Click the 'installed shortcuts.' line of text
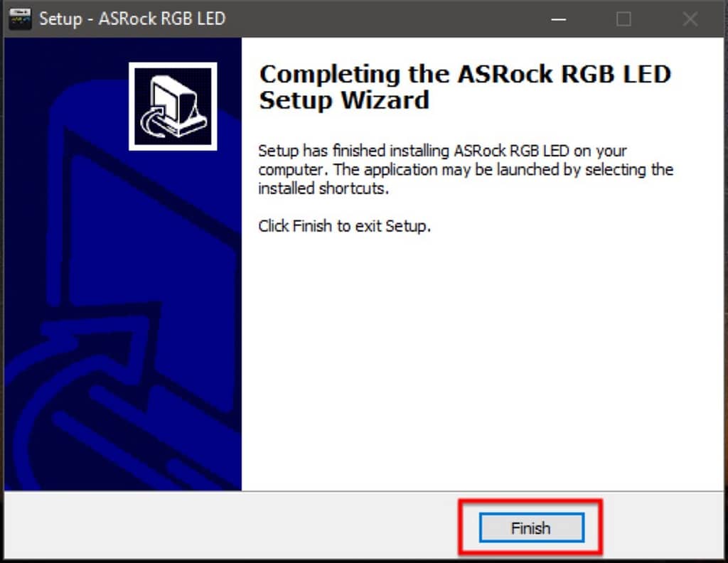This screenshot has height=563, width=728. tap(323, 188)
